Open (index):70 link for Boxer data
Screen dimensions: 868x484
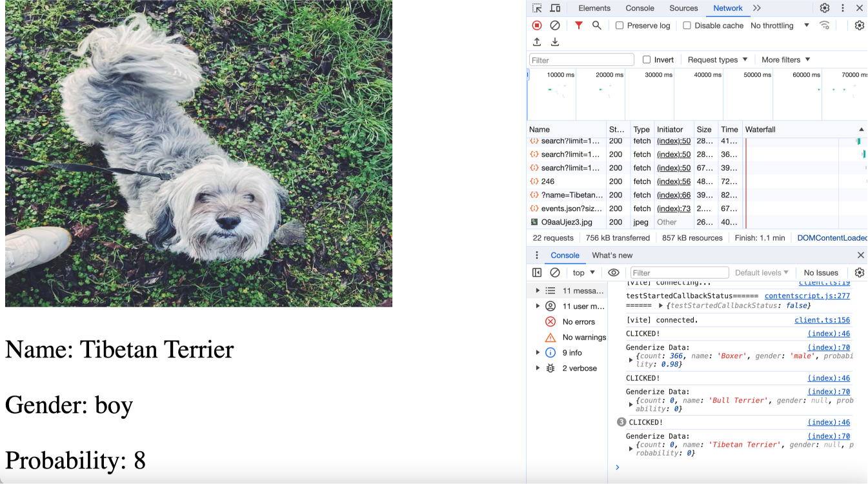(829, 348)
